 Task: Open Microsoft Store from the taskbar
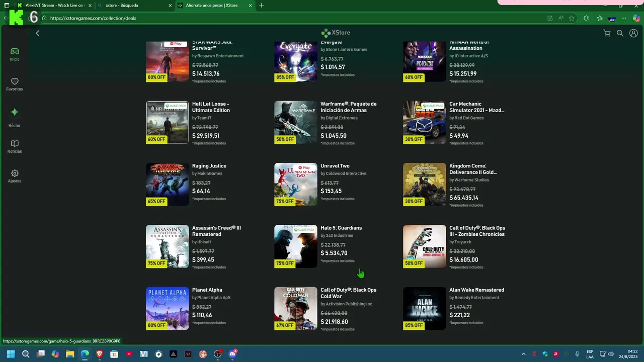[114, 354]
